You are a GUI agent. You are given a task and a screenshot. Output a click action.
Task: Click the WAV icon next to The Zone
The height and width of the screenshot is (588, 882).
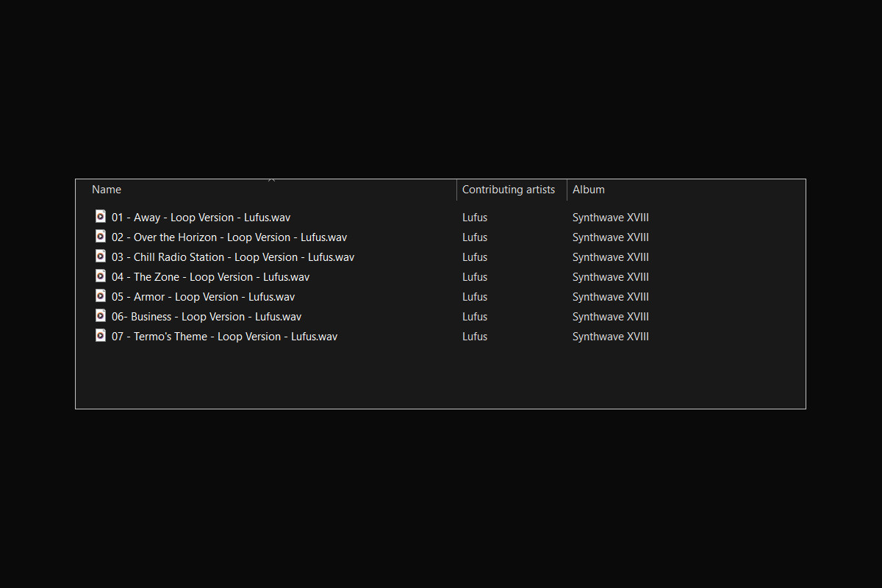coord(101,276)
